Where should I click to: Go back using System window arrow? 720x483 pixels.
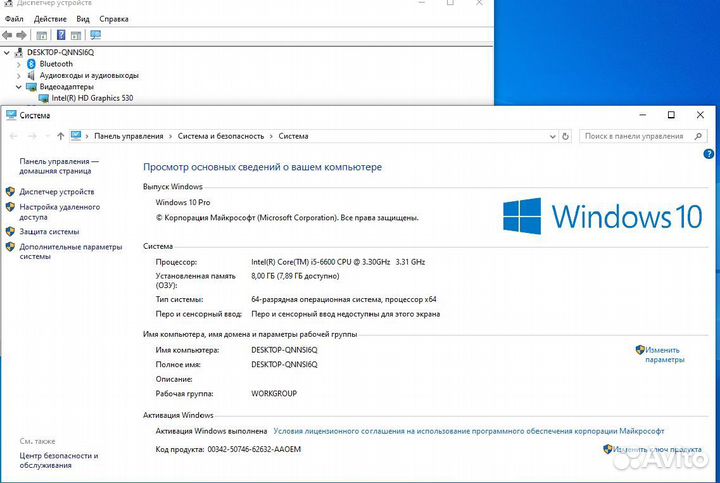13,136
